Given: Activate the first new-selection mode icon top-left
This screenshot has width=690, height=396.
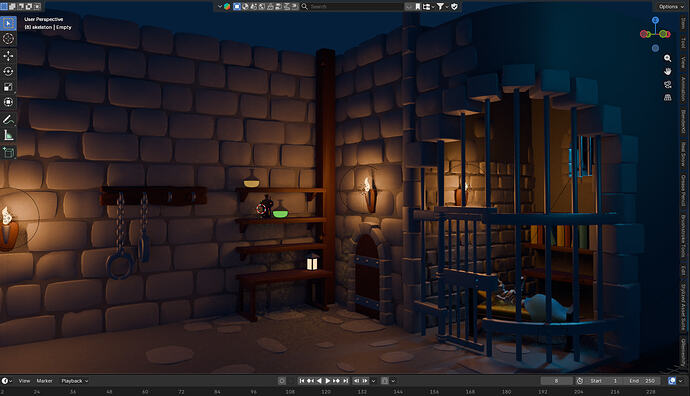Looking at the screenshot, I should (x=4, y=6).
